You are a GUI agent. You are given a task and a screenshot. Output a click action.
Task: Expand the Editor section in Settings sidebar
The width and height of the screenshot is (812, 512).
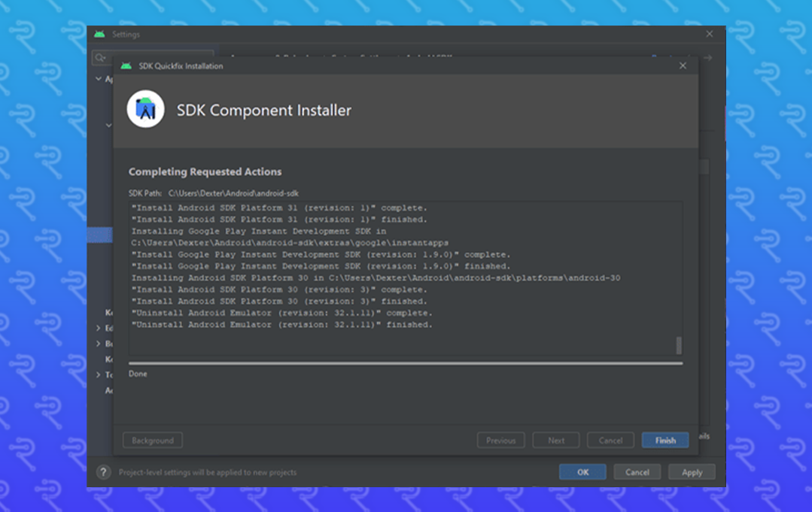click(99, 328)
